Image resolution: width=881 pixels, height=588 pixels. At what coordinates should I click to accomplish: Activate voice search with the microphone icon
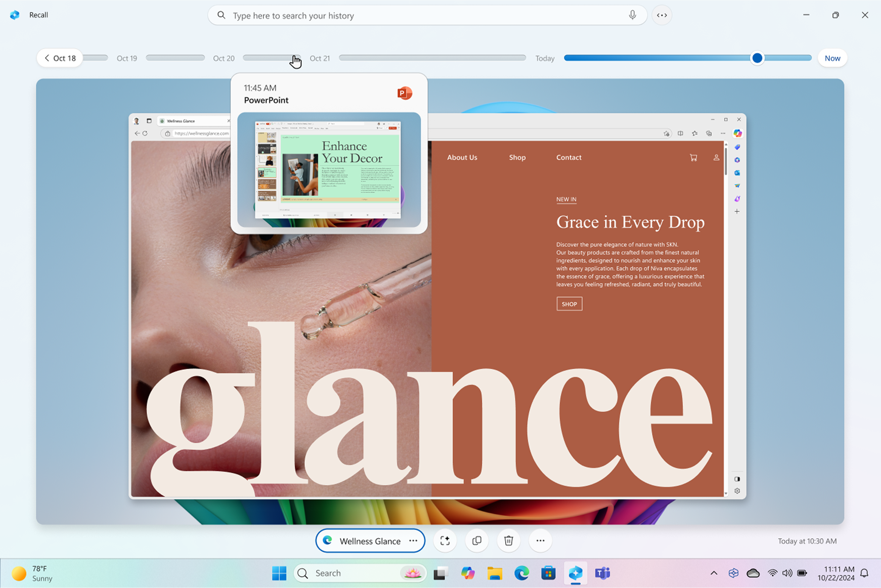(632, 15)
